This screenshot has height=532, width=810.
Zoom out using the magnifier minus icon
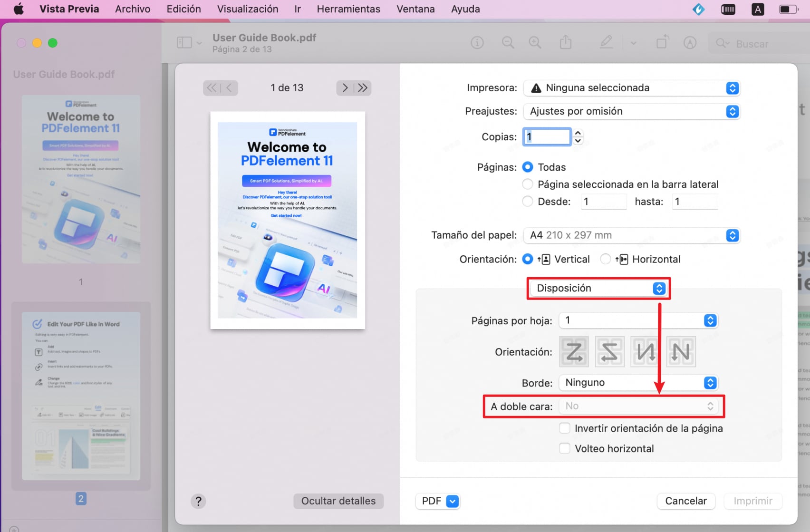pos(508,43)
